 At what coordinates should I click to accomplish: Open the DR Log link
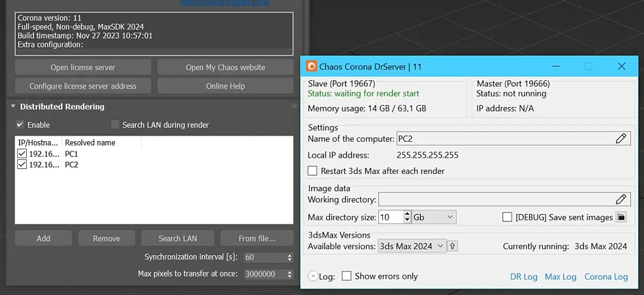tap(524, 277)
